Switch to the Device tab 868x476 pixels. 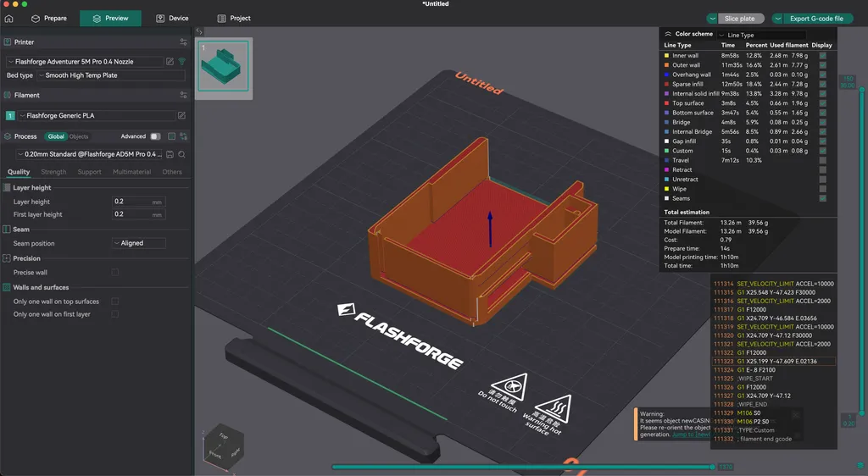172,19
